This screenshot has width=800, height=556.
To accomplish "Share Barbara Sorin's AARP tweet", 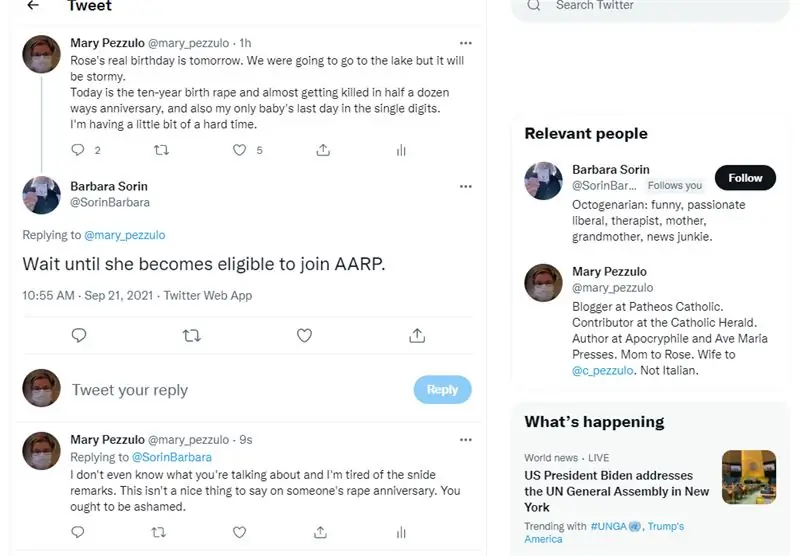I will 418,336.
